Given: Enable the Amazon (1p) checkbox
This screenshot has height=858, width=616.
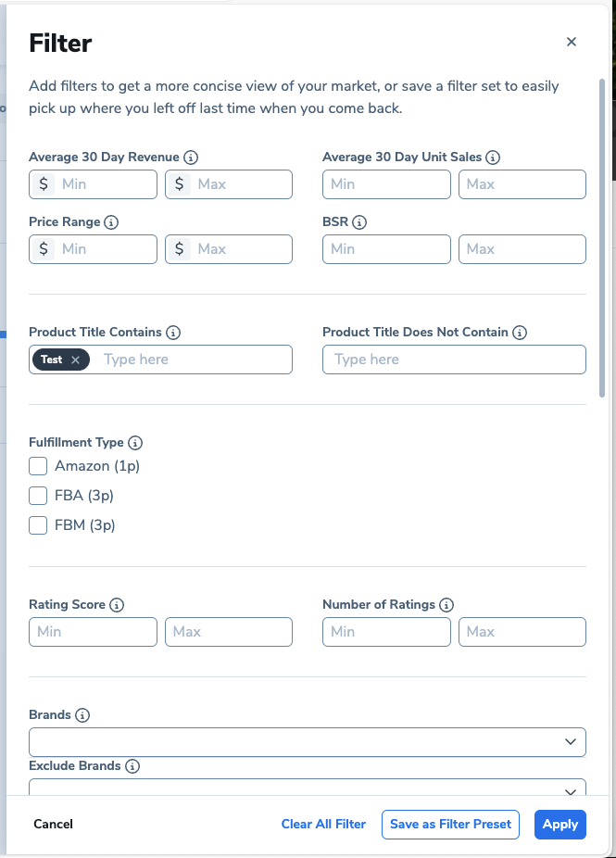Looking at the screenshot, I should (38, 466).
